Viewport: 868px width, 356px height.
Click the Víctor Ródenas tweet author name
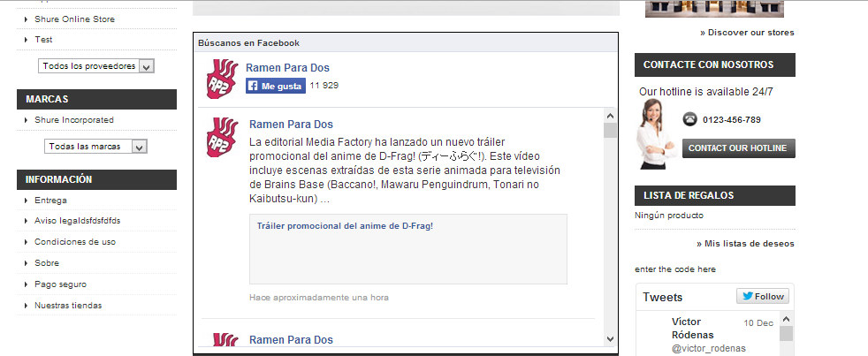[692, 329]
